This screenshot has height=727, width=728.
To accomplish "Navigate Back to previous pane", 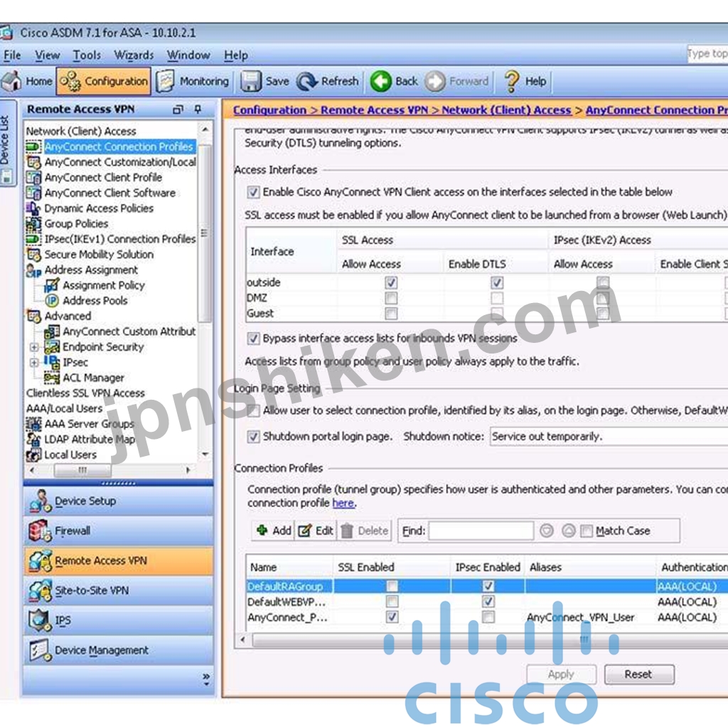I will tap(394, 81).
